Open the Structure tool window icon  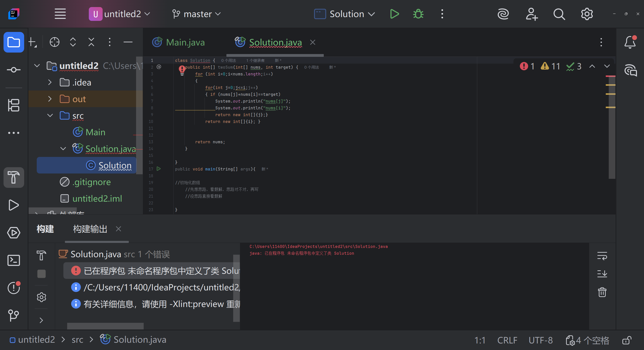click(x=14, y=105)
